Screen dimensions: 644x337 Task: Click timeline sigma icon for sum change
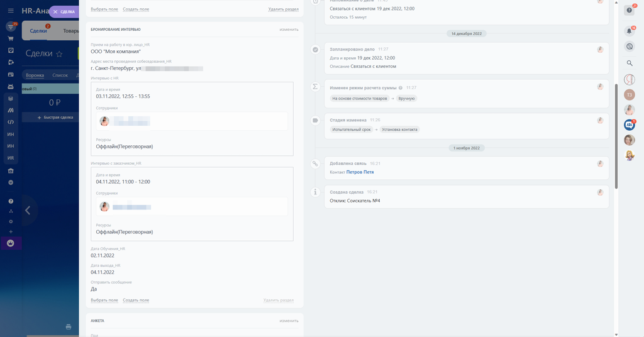pos(316,87)
